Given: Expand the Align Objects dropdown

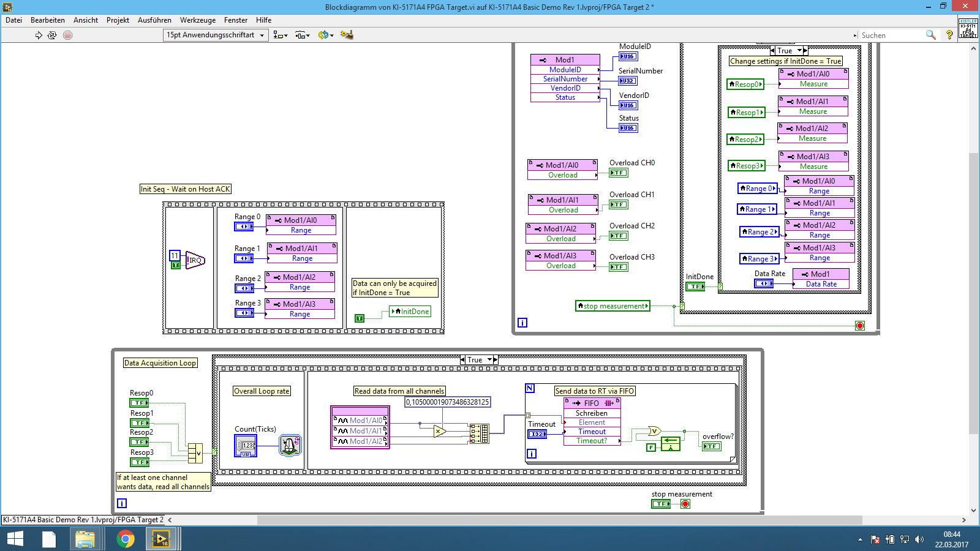Looking at the screenshot, I should 281,35.
